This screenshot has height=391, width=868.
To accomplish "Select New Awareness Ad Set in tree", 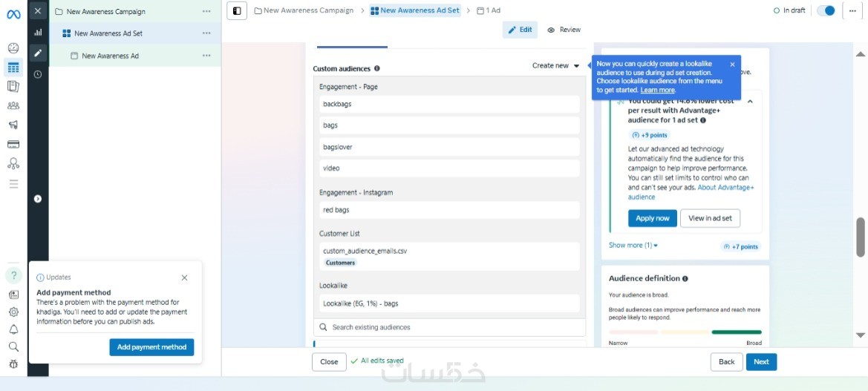I will 108,33.
